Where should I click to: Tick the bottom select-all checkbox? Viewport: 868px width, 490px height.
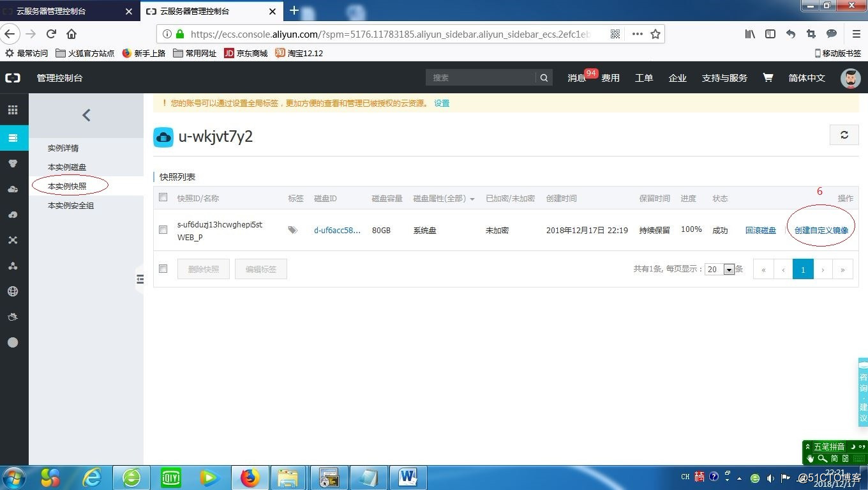pyautogui.click(x=163, y=268)
